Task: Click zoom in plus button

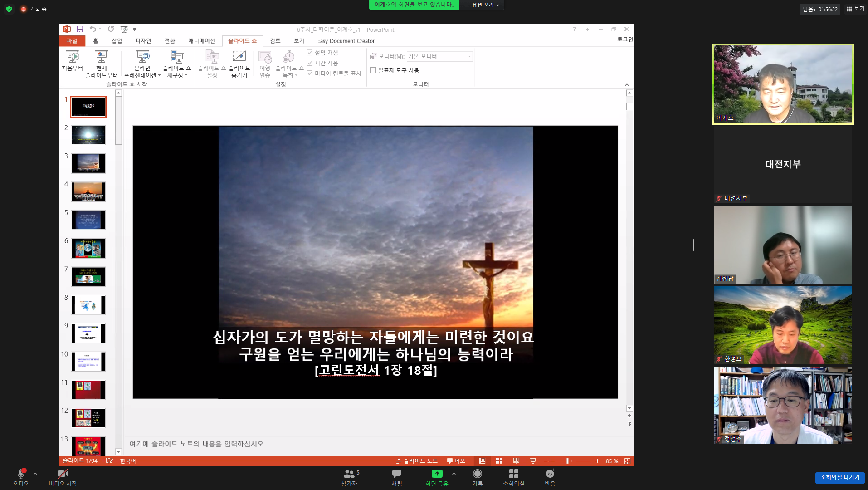Action: (x=597, y=461)
